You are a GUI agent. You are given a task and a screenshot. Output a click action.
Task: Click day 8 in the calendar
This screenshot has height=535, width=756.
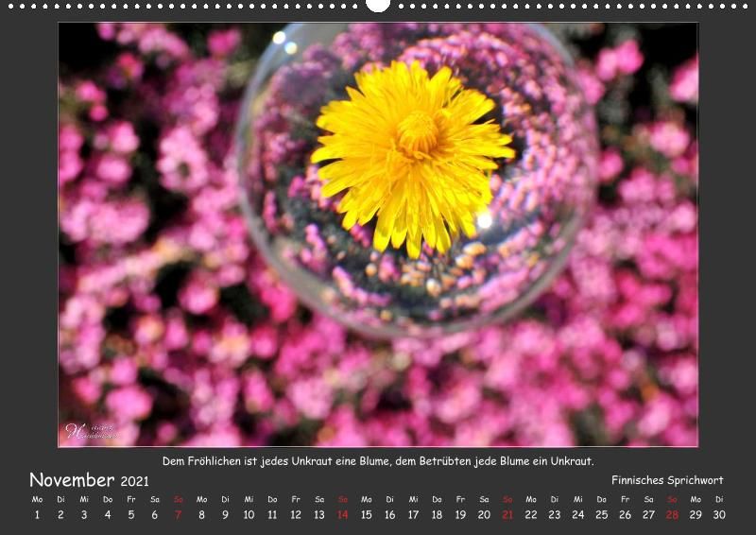click(x=201, y=515)
